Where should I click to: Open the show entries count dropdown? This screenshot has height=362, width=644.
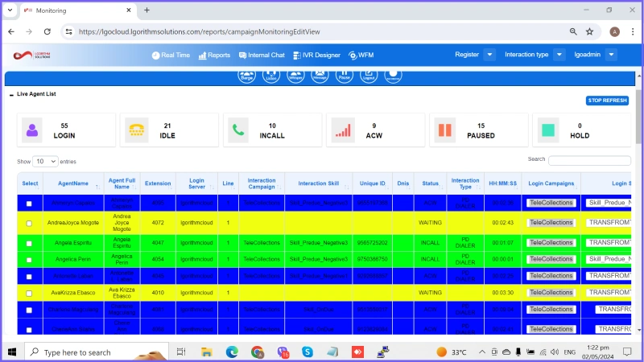coord(44,162)
